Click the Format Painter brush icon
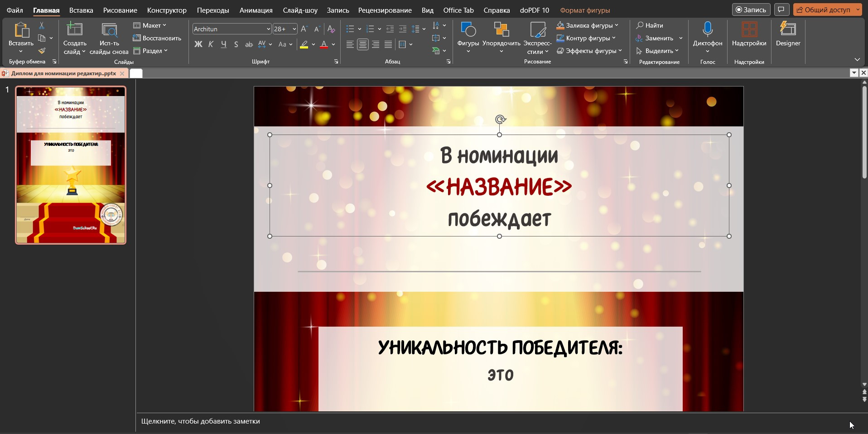Viewport: 868px width, 434px height. point(42,51)
